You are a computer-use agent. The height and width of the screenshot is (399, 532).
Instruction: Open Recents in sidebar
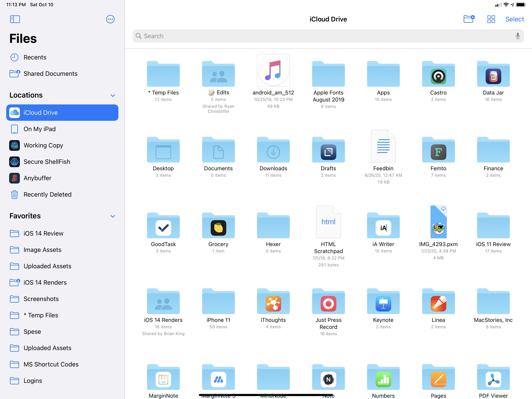pos(62,57)
